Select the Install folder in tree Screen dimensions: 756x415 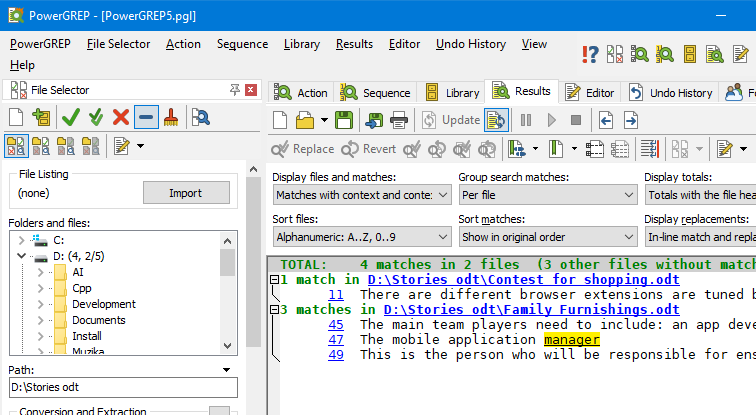(87, 336)
